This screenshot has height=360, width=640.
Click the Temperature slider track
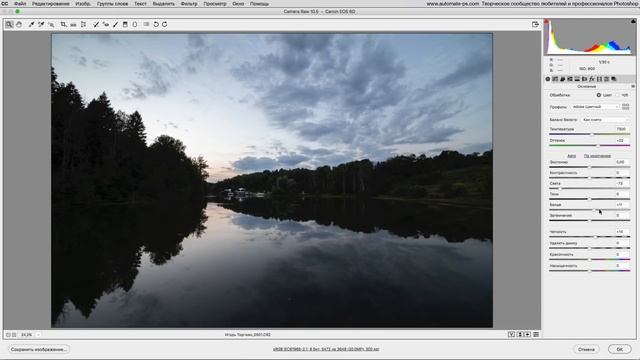coord(589,134)
